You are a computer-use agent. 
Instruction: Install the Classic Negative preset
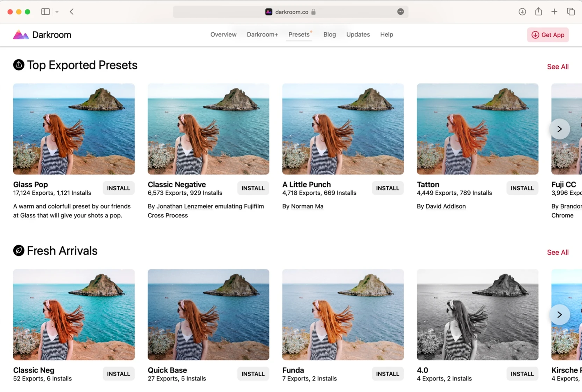[253, 188]
